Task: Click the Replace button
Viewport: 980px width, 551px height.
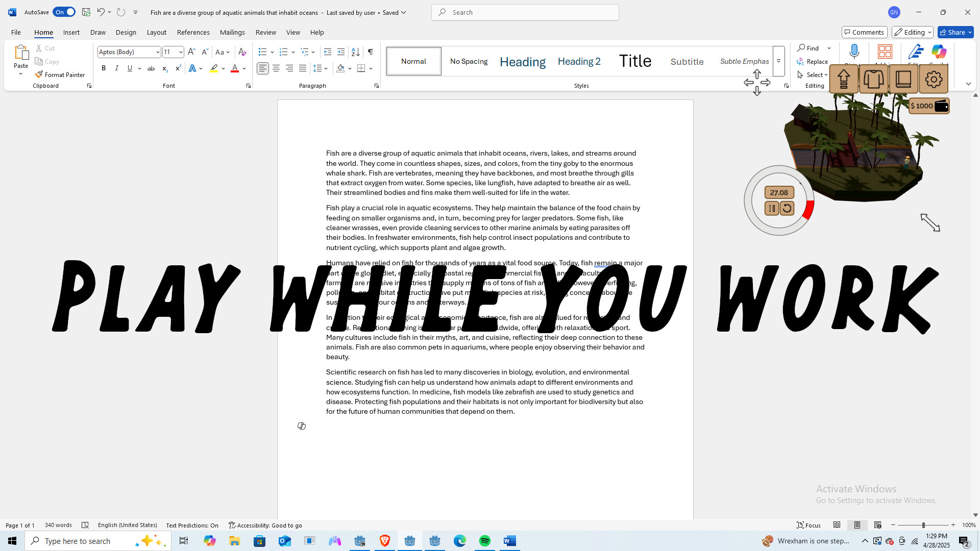Action: point(813,61)
